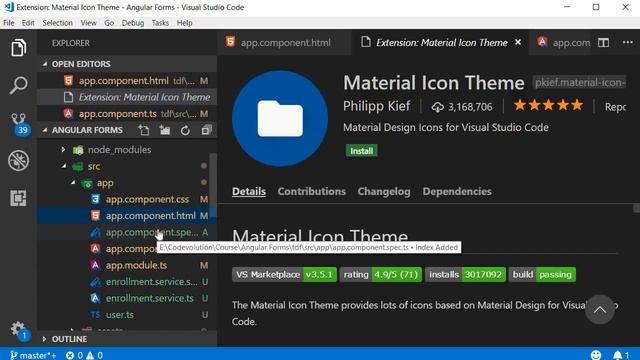The image size is (640, 360).
Task: Click the VS Marketplace v3.5.1 badge
Action: coord(284,275)
